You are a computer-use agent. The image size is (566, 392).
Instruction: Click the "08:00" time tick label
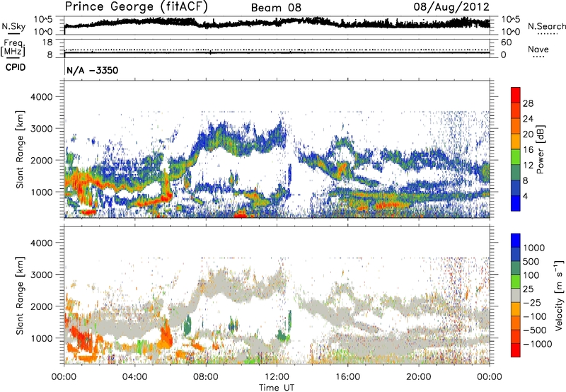click(x=206, y=377)
